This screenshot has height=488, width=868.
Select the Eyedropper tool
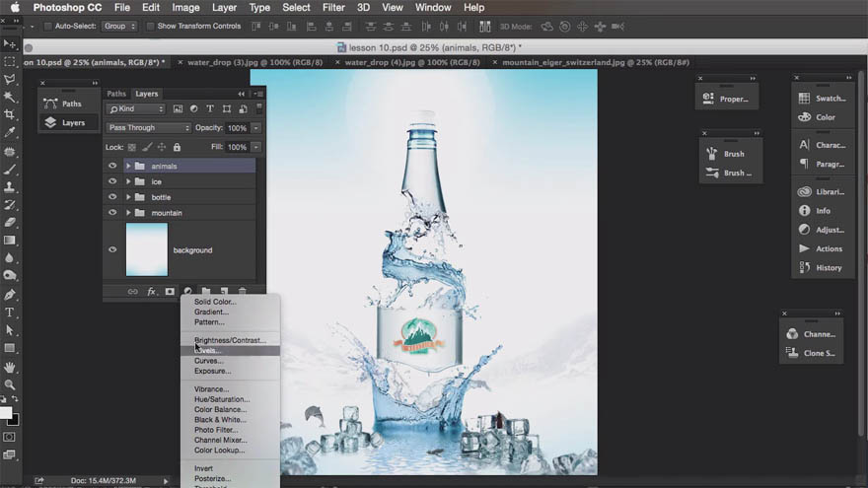[x=10, y=132]
